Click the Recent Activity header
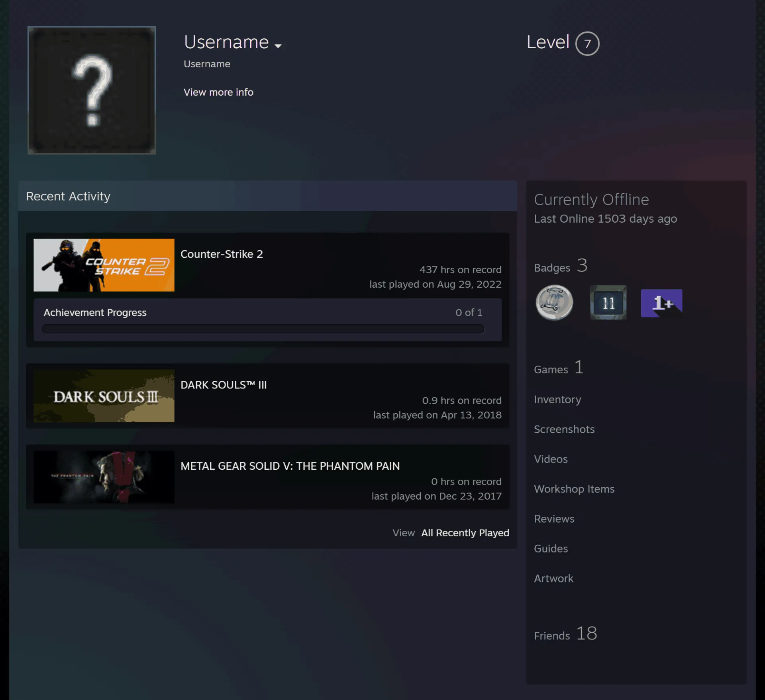This screenshot has width=765, height=700. coord(267,196)
